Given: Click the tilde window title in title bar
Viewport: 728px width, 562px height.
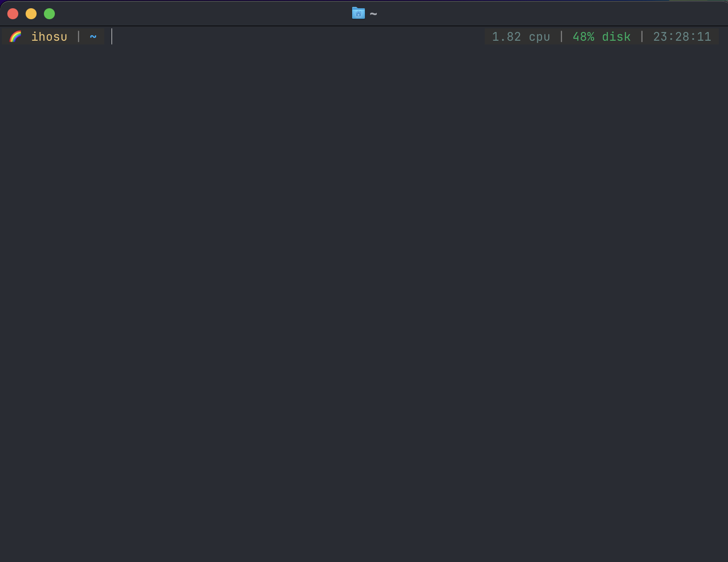Looking at the screenshot, I should [374, 14].
